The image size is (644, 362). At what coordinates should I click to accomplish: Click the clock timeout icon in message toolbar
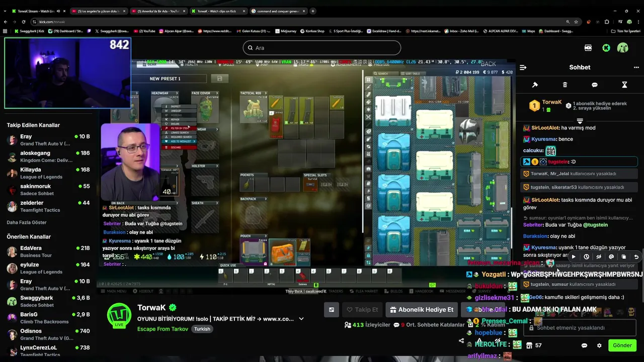point(586,257)
